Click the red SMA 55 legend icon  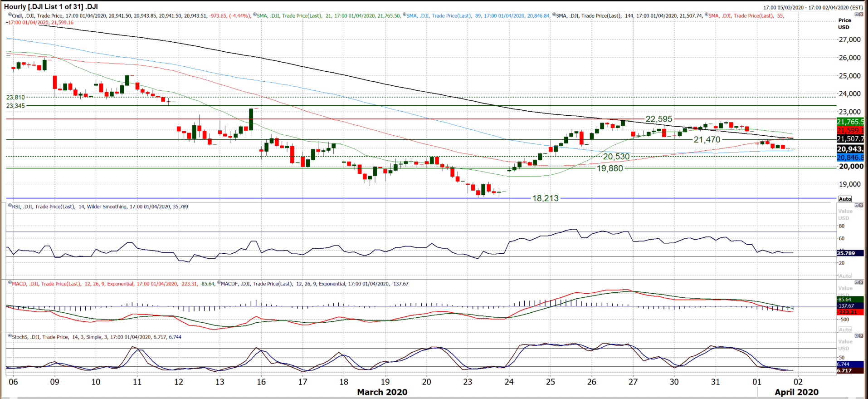point(706,15)
